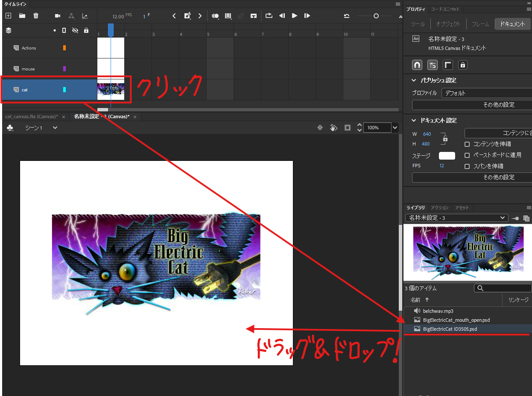The height and width of the screenshot is (396, 532).
Task: Click the loop playback icon
Action: click(x=269, y=16)
